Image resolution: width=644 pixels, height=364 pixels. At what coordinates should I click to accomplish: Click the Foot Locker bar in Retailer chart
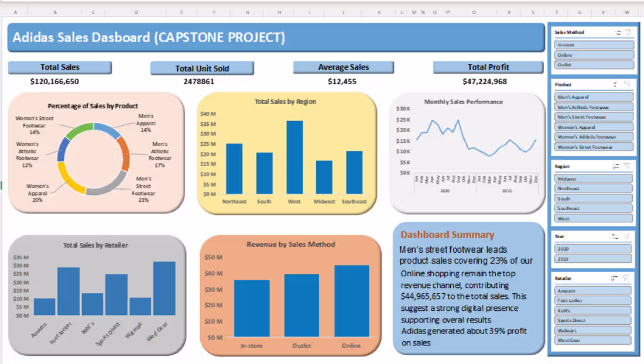coord(68,291)
